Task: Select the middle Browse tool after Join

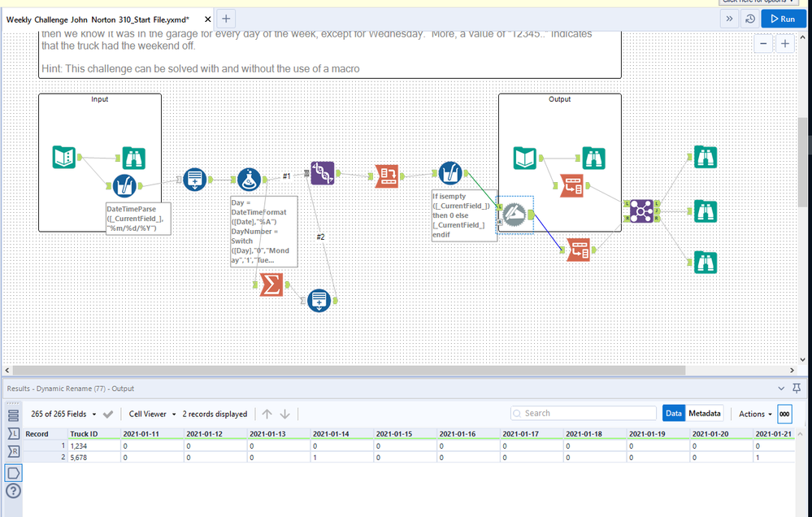Action: (706, 211)
